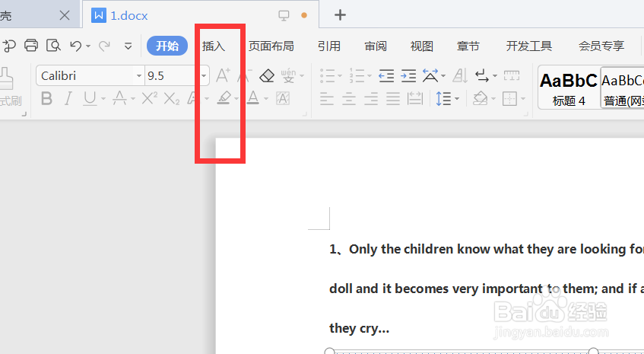This screenshot has width=644, height=354.
Task: Open the 引用 ribbon tab
Action: [x=329, y=46]
